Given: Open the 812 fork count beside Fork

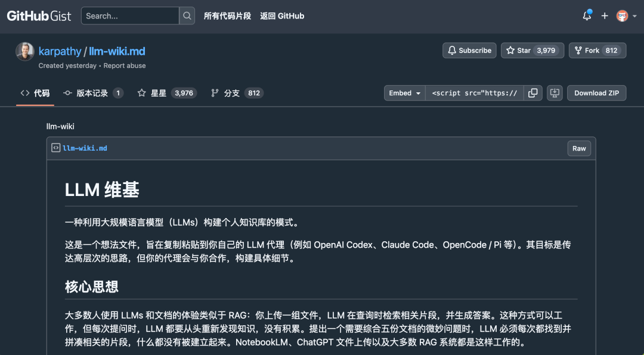Looking at the screenshot, I should (612, 51).
